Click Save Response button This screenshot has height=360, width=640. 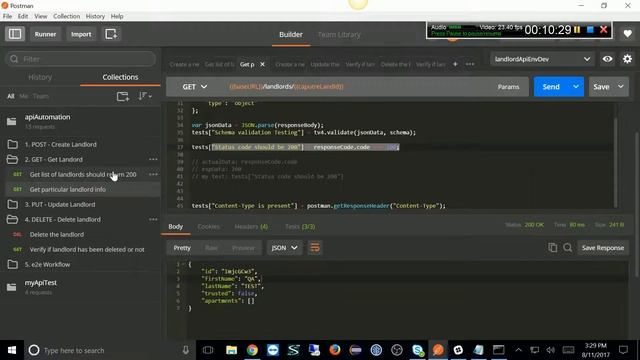[603, 248]
